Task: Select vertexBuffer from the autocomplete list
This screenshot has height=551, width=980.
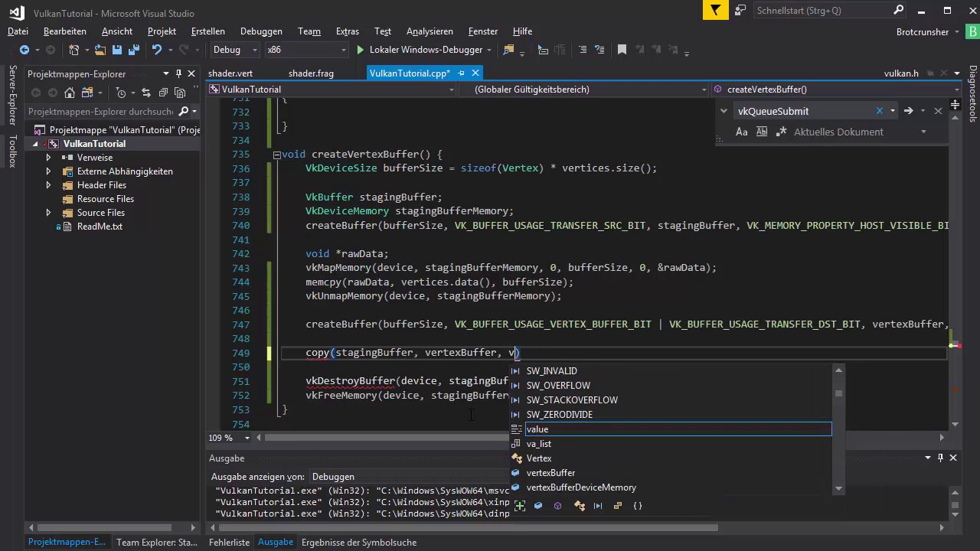Action: click(550, 473)
